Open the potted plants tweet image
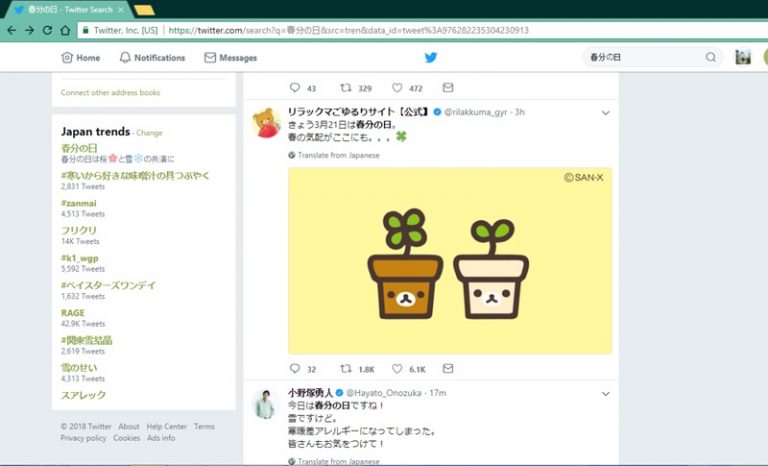 (x=450, y=261)
